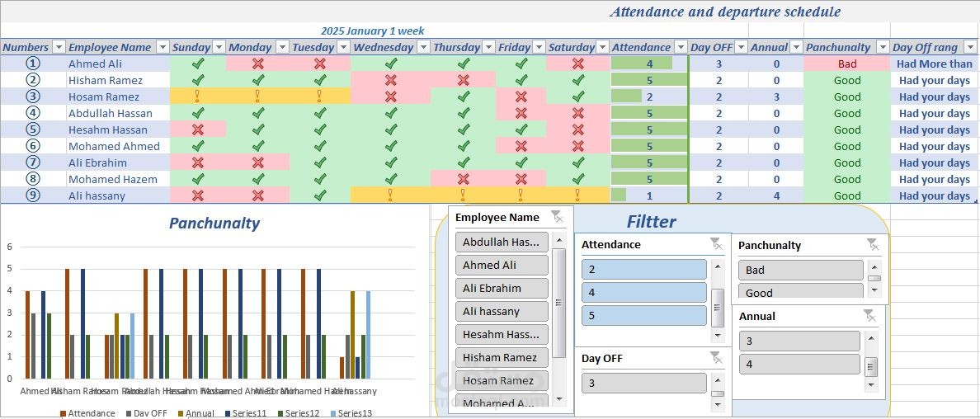Screen dimensions: 980x419
Task: Click Ali Ebrahim's Monday cross icon
Action: [257, 162]
